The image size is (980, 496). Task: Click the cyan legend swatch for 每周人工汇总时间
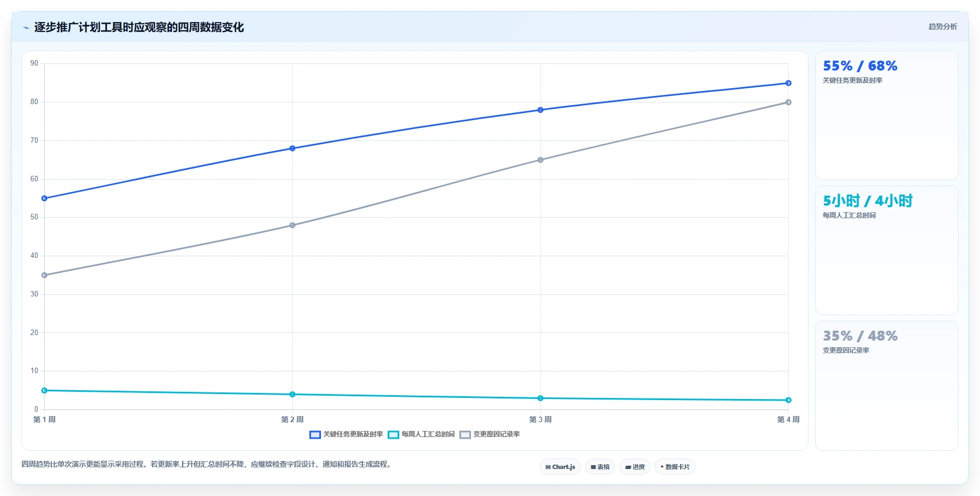(393, 435)
